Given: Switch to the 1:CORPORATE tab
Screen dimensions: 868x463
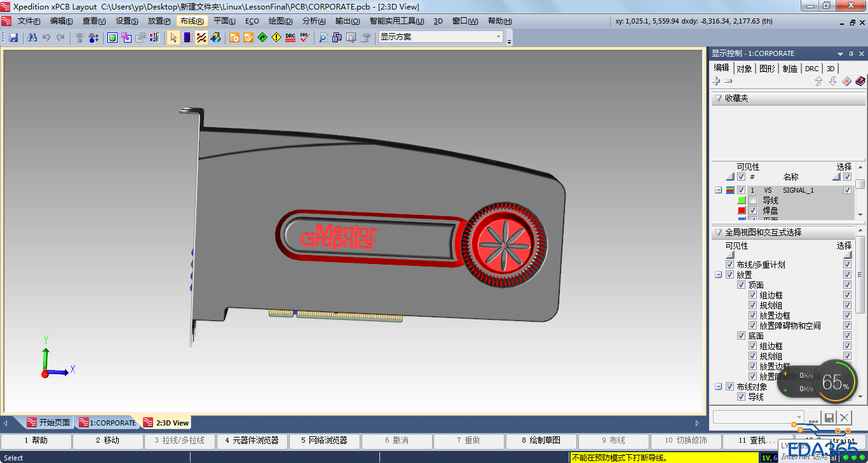Looking at the screenshot, I should (x=106, y=422).
